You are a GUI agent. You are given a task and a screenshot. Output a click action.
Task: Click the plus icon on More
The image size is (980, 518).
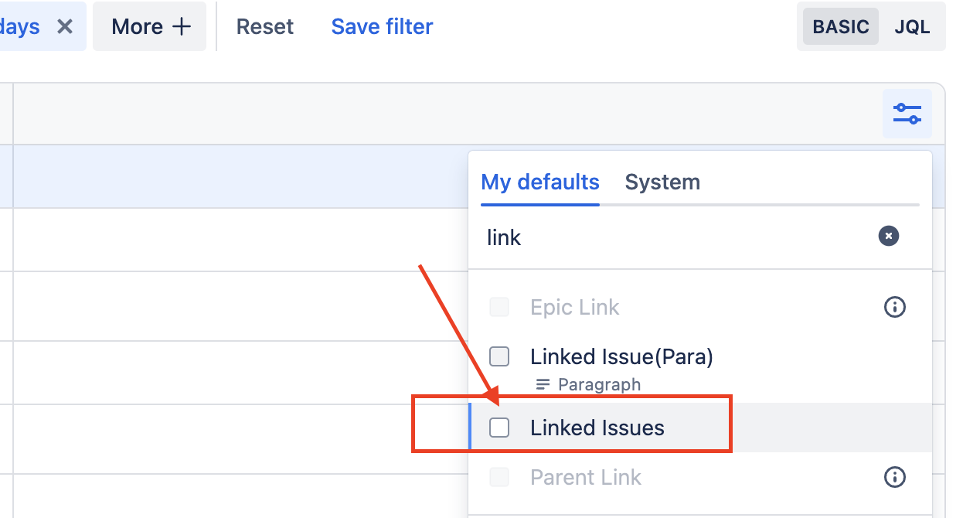tap(182, 26)
